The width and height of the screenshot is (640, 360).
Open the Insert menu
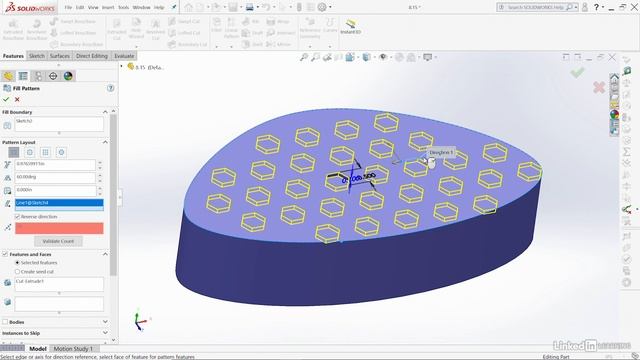pyautogui.click(x=108, y=7)
